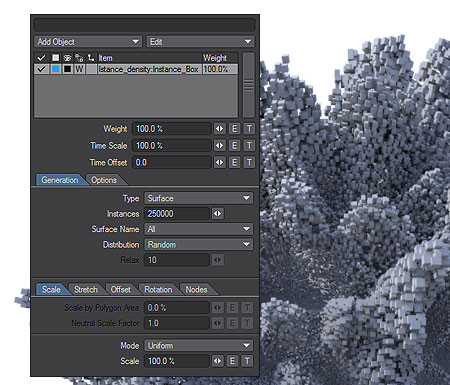Click the E envelope button for Weight
Screen dimensions: 450x385
234,129
